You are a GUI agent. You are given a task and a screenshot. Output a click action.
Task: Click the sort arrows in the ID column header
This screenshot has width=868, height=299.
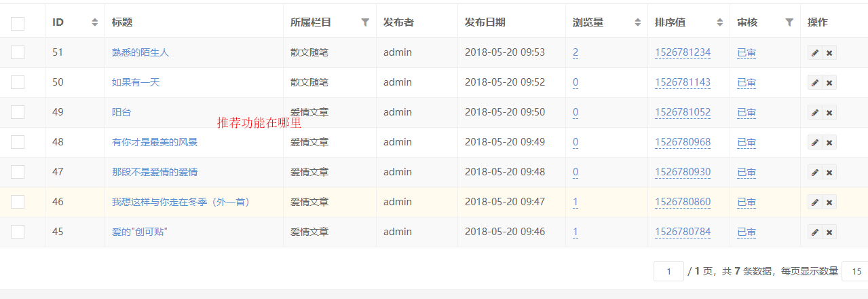[x=94, y=22]
